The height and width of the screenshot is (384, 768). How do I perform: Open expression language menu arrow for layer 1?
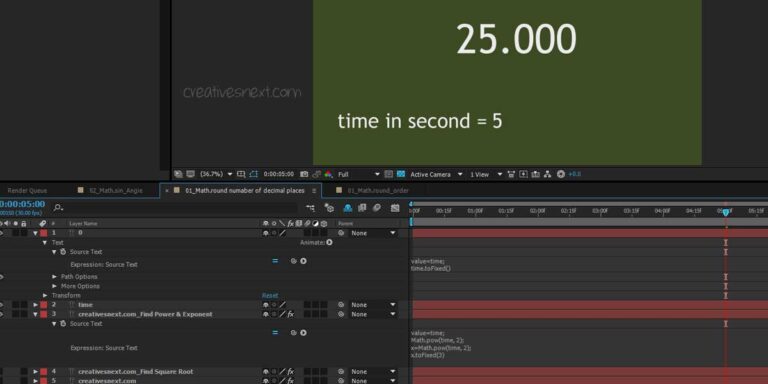pyautogui.click(x=303, y=261)
